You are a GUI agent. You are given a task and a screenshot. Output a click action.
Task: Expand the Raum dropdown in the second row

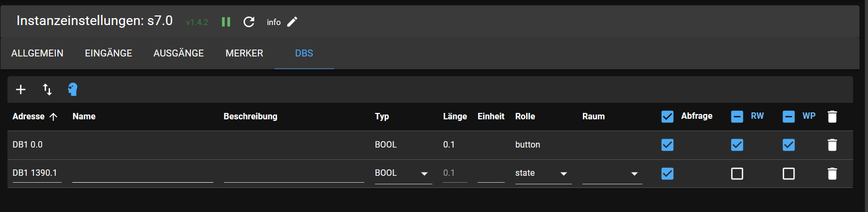[612, 173]
